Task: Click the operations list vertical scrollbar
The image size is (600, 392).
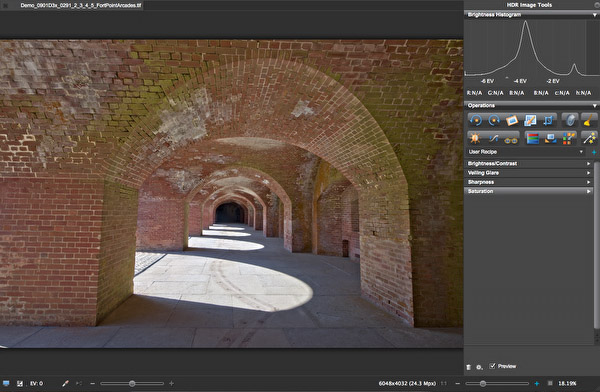Action: (596, 245)
